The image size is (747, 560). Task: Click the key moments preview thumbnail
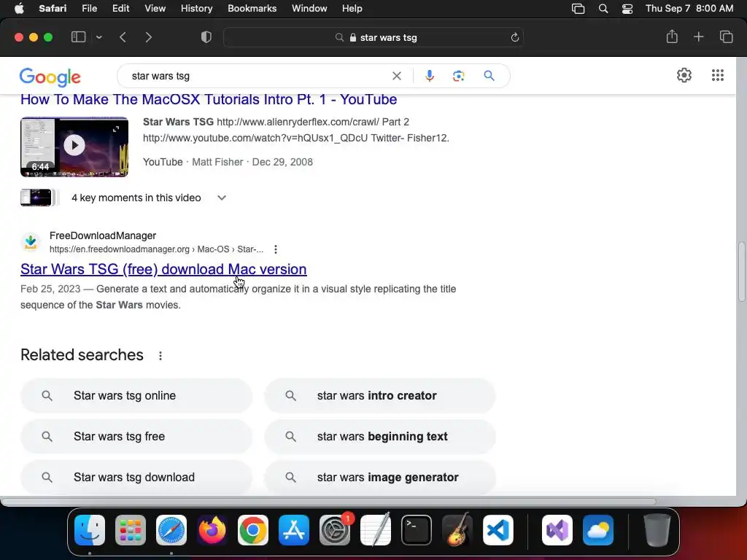click(x=36, y=198)
